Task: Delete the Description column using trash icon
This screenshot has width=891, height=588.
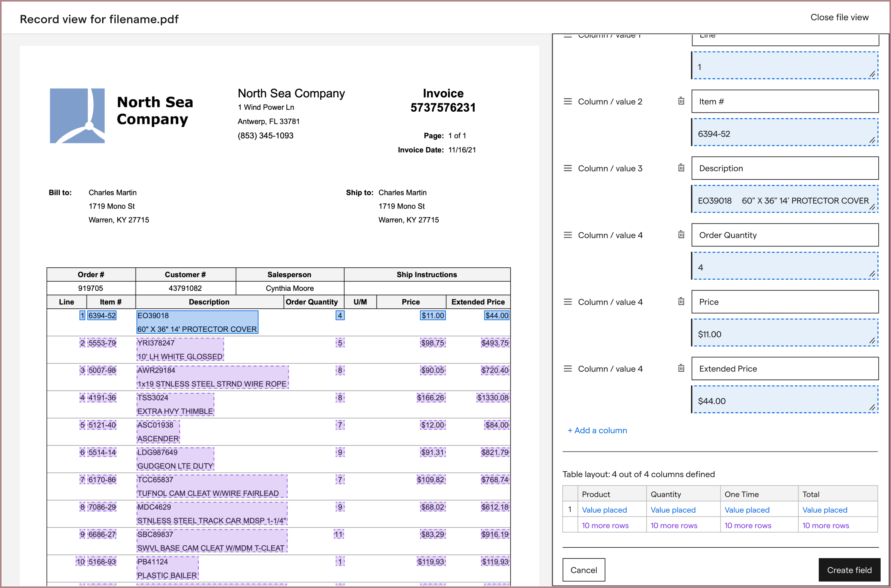Action: 680,168
